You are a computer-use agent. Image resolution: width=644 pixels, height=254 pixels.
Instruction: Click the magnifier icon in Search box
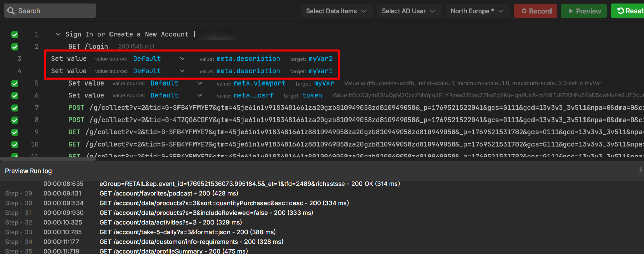pos(11,11)
